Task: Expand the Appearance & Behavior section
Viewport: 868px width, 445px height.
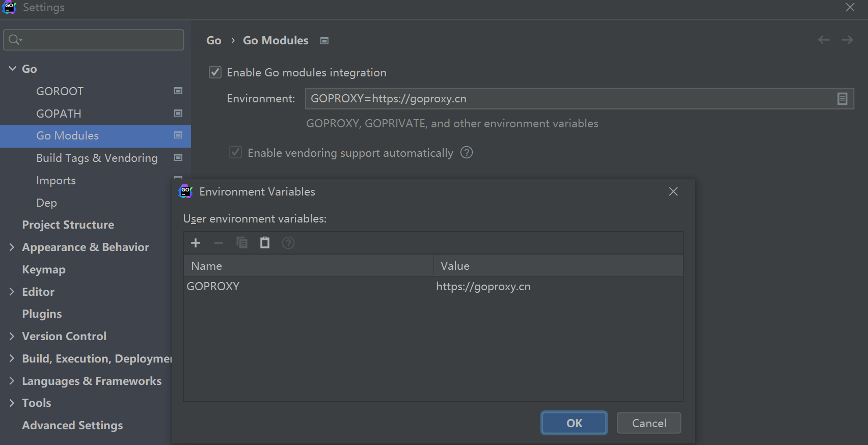Action: [12, 247]
